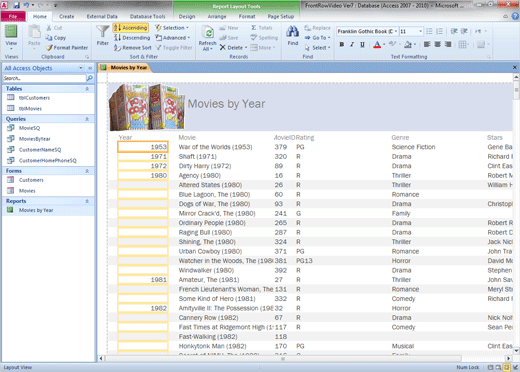The image size is (520, 372).
Task: Click the numbering list icon
Action: click(440, 31)
